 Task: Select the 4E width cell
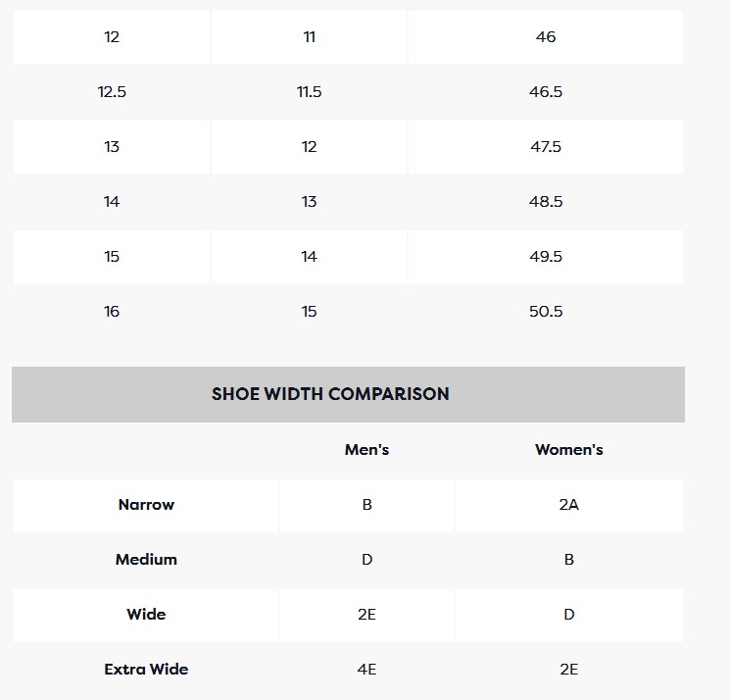[x=366, y=670]
